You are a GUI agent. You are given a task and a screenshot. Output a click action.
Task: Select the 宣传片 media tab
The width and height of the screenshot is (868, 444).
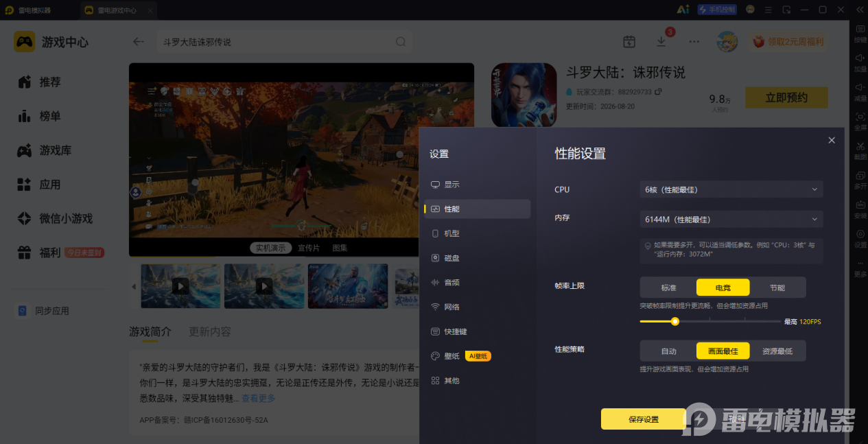309,248
